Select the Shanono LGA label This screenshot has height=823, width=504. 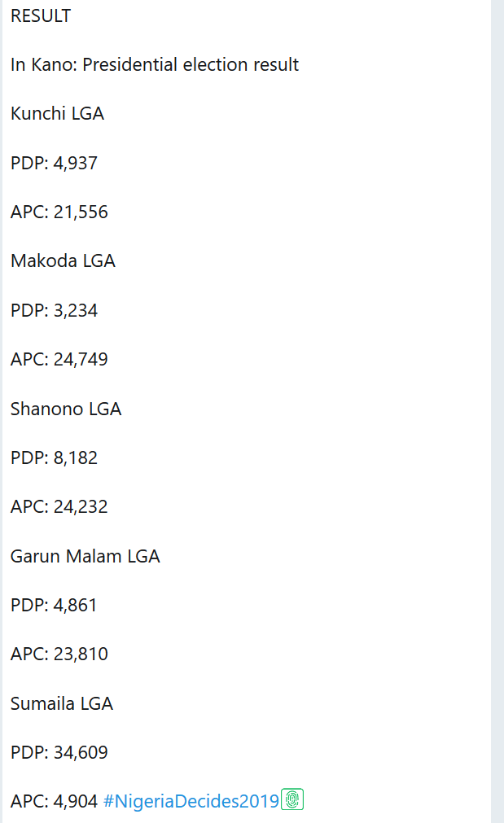click(66, 409)
